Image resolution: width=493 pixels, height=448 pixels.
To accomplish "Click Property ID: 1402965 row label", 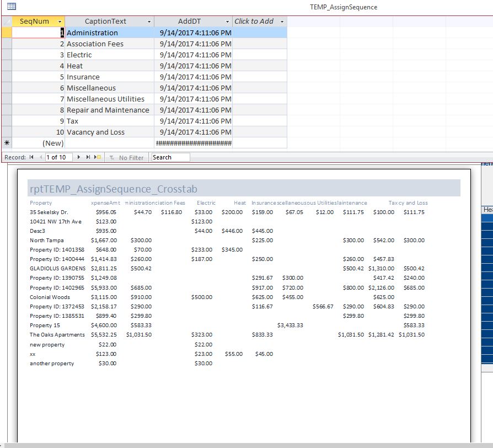I will coord(57,287).
